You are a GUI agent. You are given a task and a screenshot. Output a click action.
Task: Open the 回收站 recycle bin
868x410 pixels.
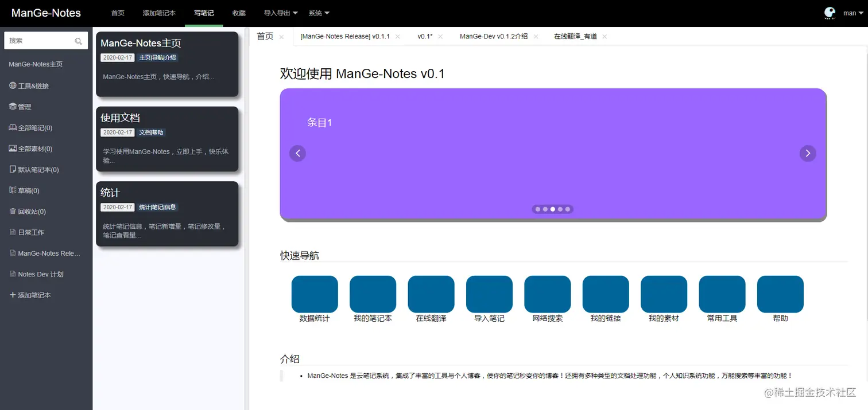[29, 211]
